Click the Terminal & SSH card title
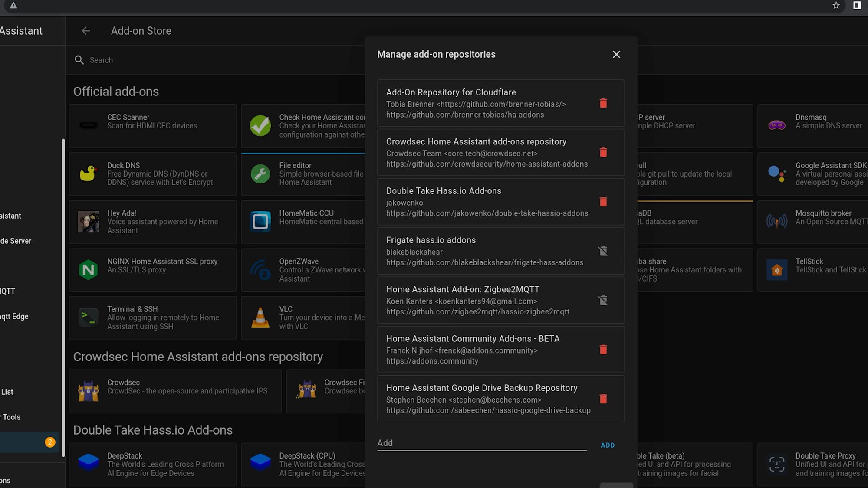 point(132,309)
